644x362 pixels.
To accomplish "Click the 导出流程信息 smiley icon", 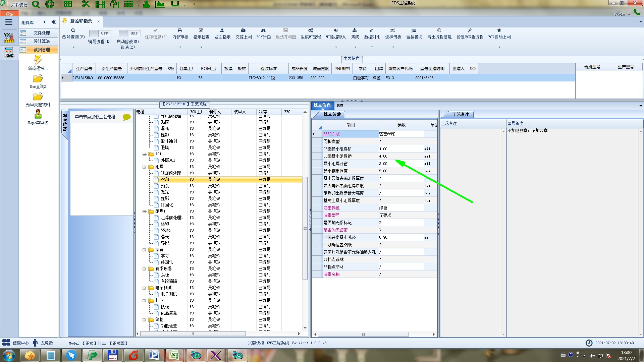I will click(x=439, y=31).
